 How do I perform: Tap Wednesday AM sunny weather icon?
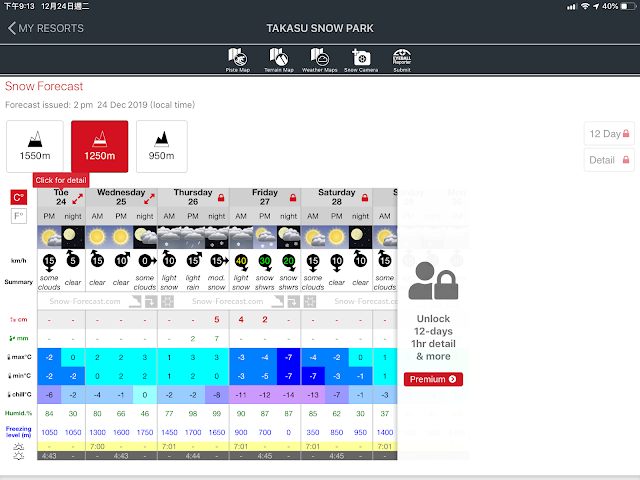97,237
